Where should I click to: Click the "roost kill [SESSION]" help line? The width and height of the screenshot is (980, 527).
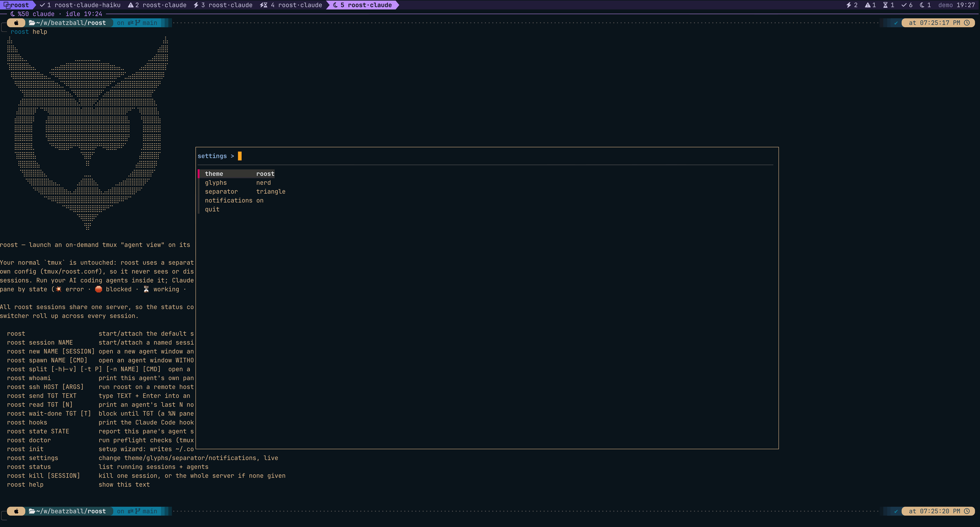pyautogui.click(x=146, y=476)
